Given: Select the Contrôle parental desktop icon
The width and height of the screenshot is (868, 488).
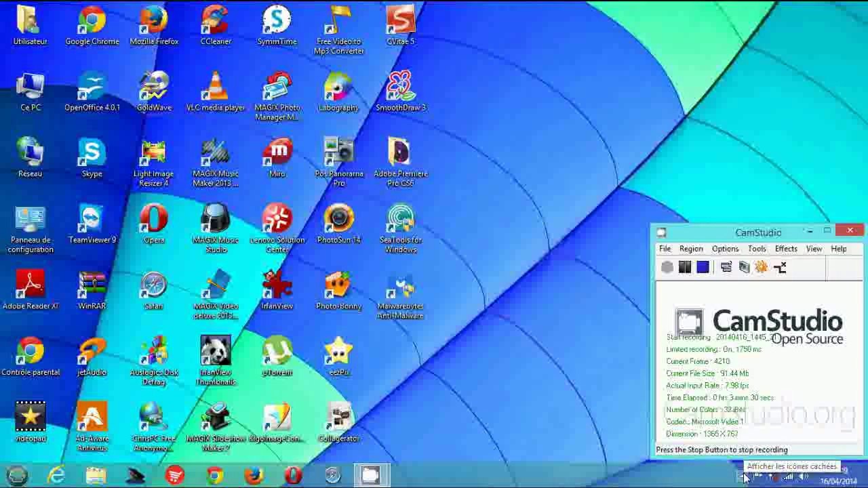Looking at the screenshot, I should 31,357.
